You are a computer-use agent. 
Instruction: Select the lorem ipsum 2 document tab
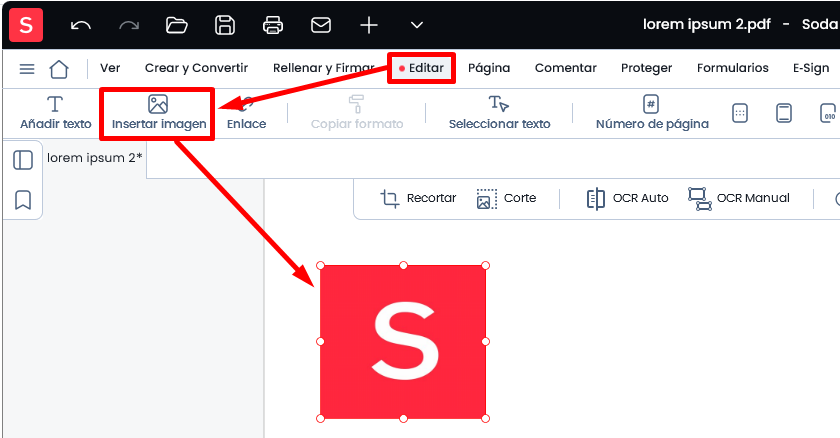(95, 158)
